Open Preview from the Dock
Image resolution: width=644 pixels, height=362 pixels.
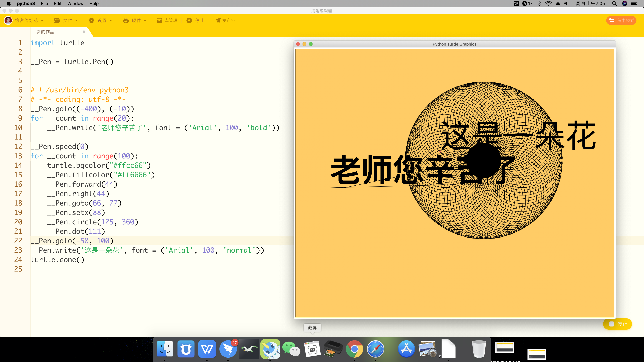point(427,349)
